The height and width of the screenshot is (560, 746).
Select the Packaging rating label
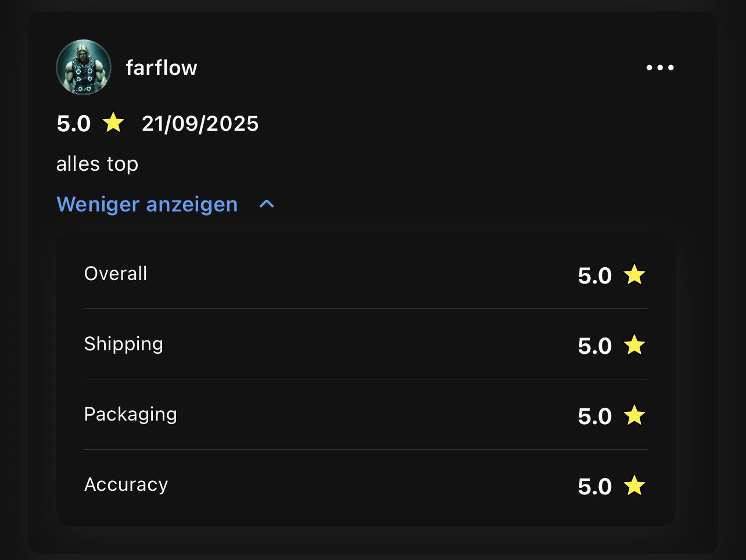click(x=130, y=414)
